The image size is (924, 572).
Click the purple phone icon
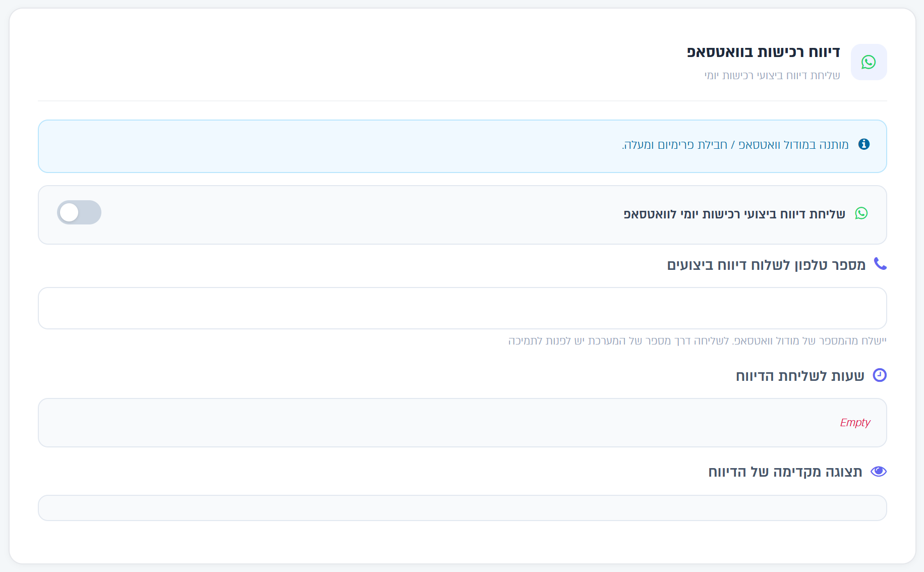[880, 264]
